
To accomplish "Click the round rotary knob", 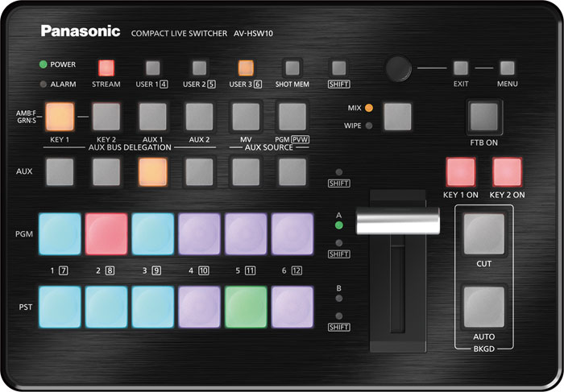I will (x=399, y=68).
